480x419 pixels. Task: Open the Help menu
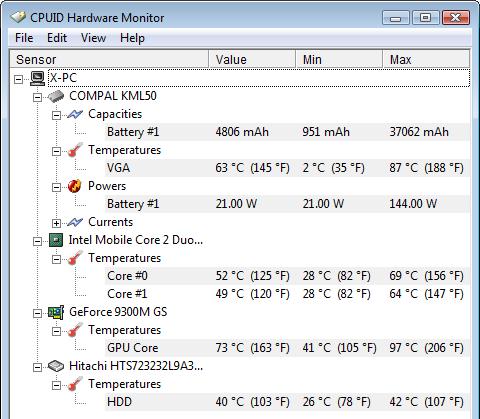132,38
